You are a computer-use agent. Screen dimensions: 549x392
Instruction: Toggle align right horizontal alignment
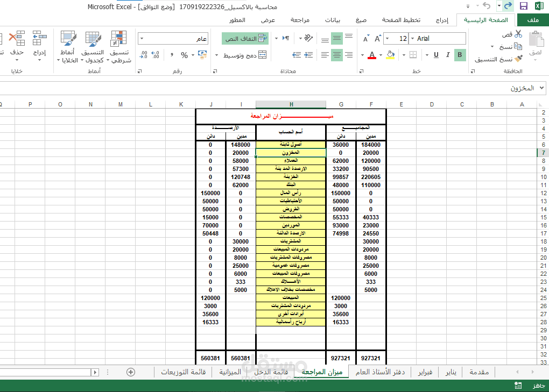click(349, 55)
